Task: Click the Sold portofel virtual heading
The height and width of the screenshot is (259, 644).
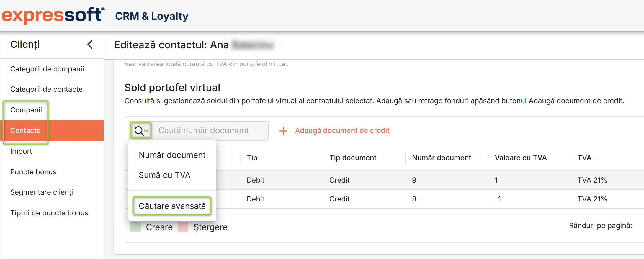Action: [172, 88]
